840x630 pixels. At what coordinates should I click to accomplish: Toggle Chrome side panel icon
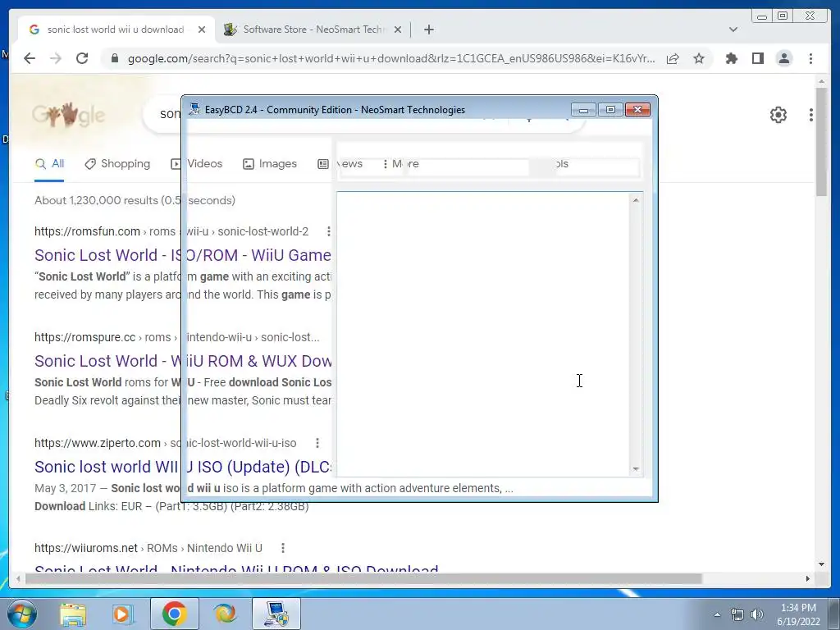pos(757,58)
